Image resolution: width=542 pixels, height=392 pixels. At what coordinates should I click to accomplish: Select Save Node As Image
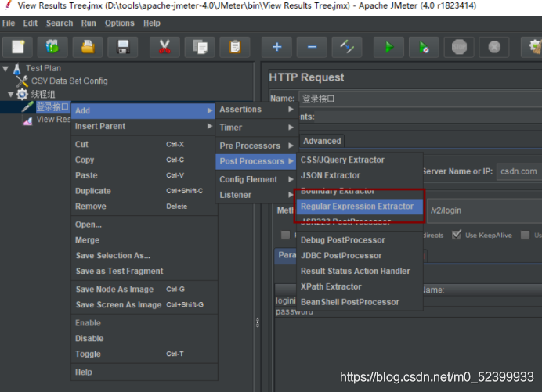(x=144, y=290)
